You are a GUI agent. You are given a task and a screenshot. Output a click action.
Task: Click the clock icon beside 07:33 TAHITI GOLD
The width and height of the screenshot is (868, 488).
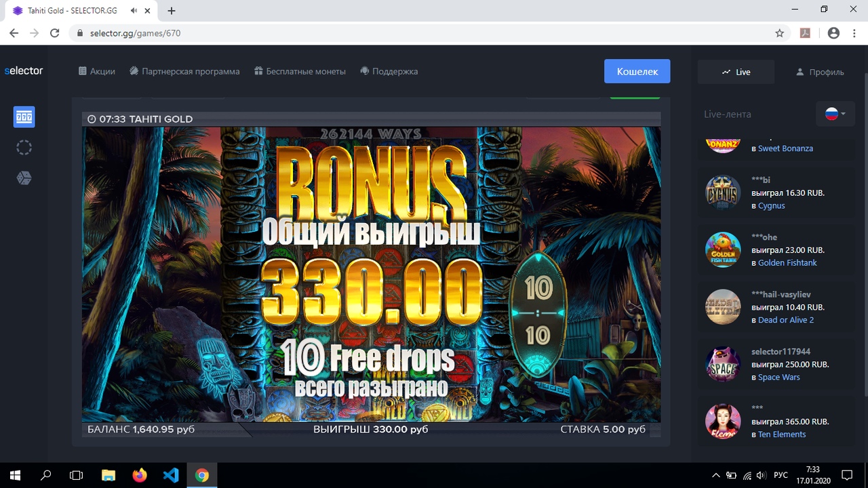[92, 119]
